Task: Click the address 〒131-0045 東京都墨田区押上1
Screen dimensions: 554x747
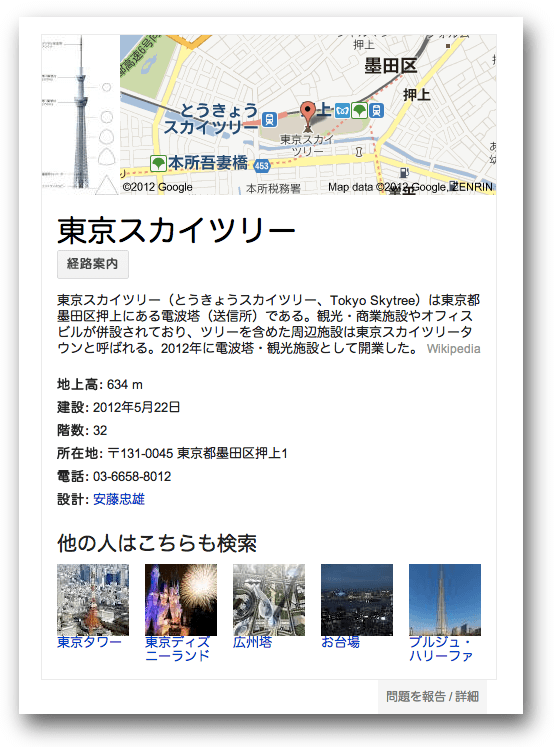Action: [x=197, y=453]
